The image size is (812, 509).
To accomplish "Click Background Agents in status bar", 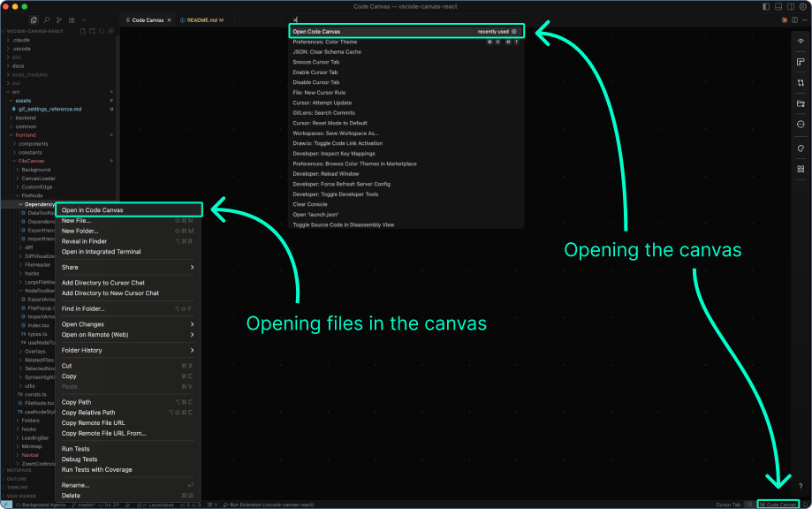I will [x=41, y=505].
